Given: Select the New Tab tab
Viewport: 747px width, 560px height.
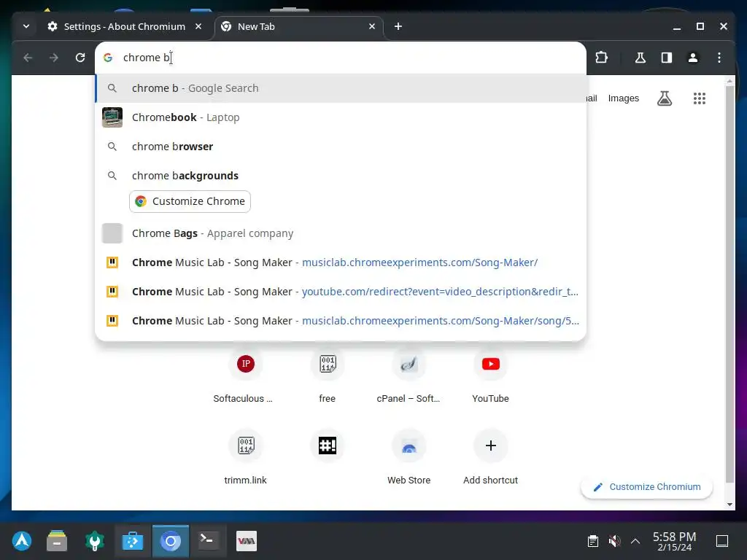Looking at the screenshot, I should point(298,27).
